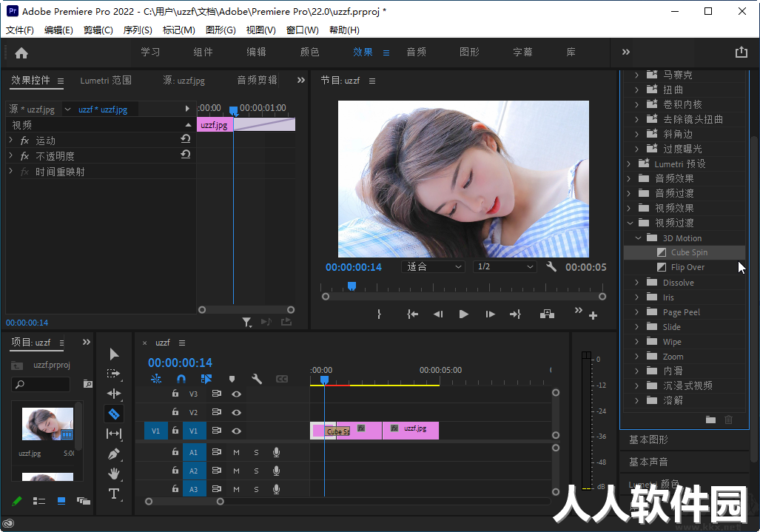Toggle linked selection in timeline

click(x=206, y=379)
